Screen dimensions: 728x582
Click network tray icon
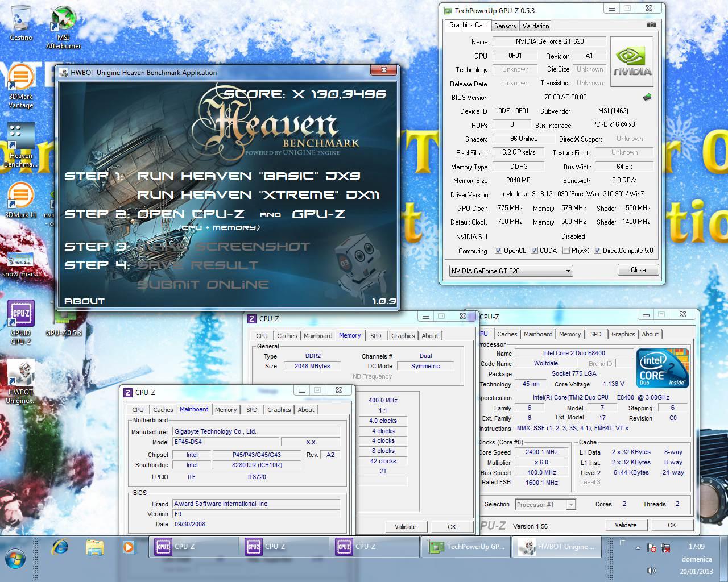[665, 548]
